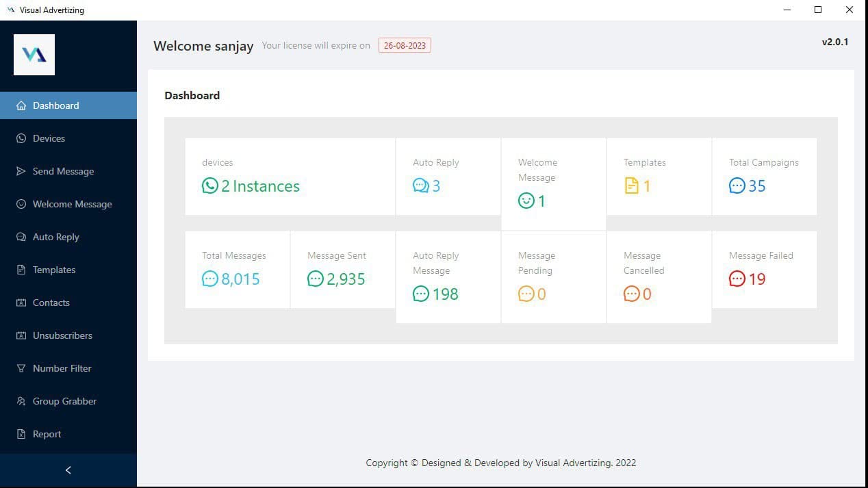The height and width of the screenshot is (488, 868).
Task: Open the Dashboard menu item
Action: (56, 105)
